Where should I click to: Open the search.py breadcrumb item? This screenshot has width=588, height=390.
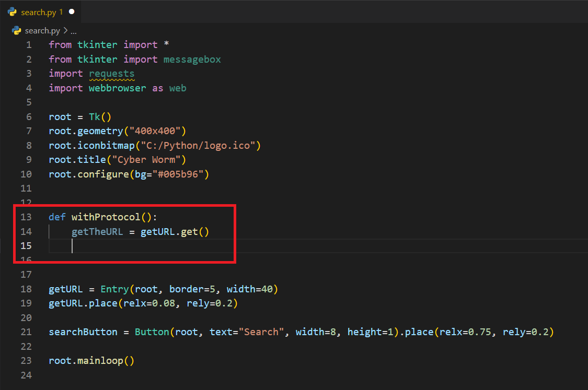tap(42, 31)
